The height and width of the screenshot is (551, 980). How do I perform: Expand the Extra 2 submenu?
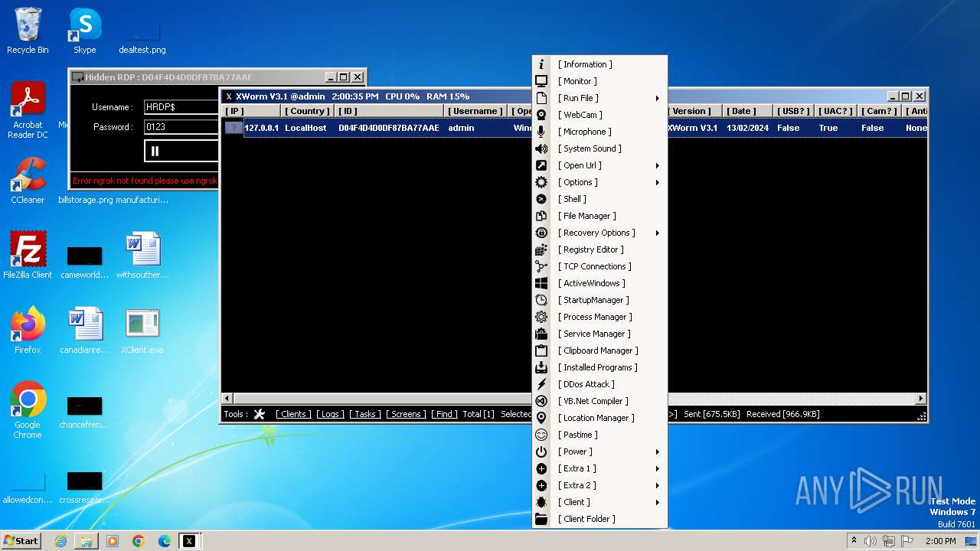[x=658, y=485]
